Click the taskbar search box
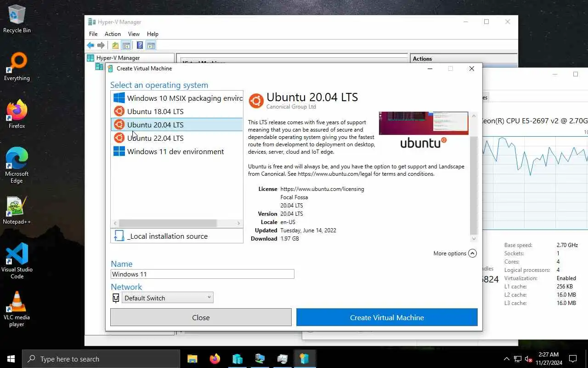The height and width of the screenshot is (368, 588). point(101,359)
